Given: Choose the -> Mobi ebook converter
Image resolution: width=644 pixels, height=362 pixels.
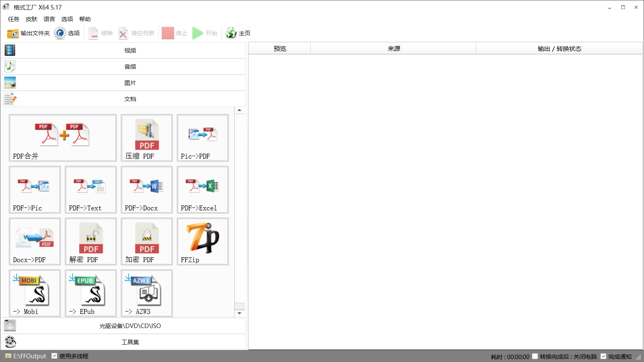Looking at the screenshot, I should pos(35,293).
